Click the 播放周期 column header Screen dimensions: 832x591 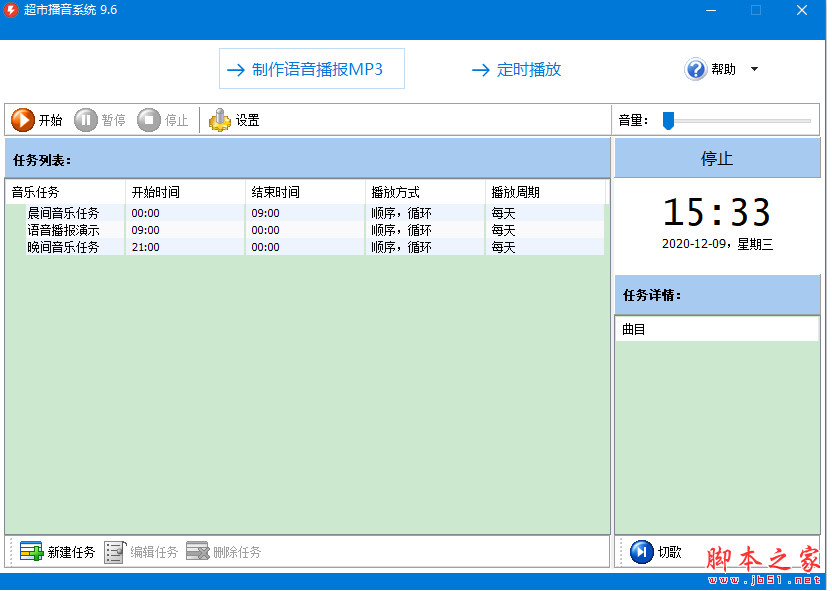[545, 192]
